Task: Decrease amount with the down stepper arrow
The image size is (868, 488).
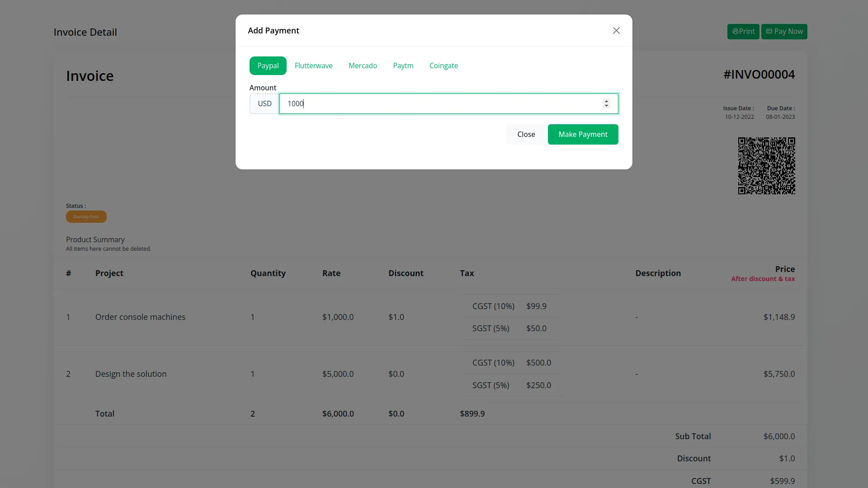Action: pyautogui.click(x=606, y=106)
